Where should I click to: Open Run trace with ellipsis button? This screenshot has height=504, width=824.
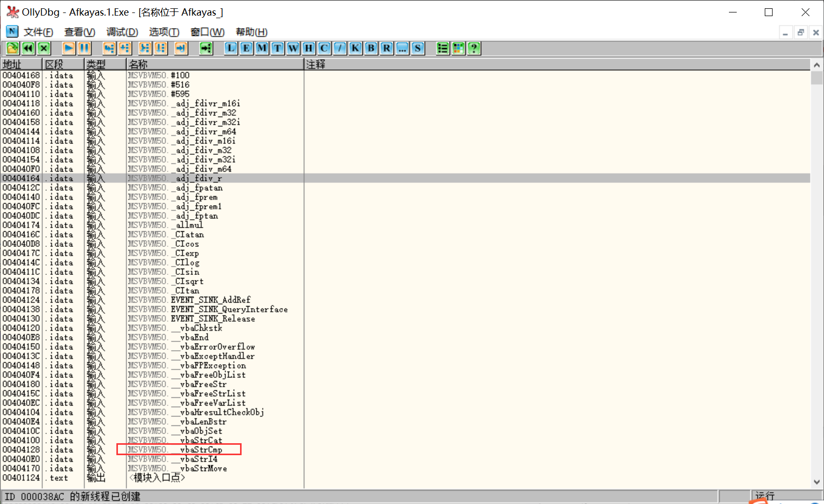402,48
